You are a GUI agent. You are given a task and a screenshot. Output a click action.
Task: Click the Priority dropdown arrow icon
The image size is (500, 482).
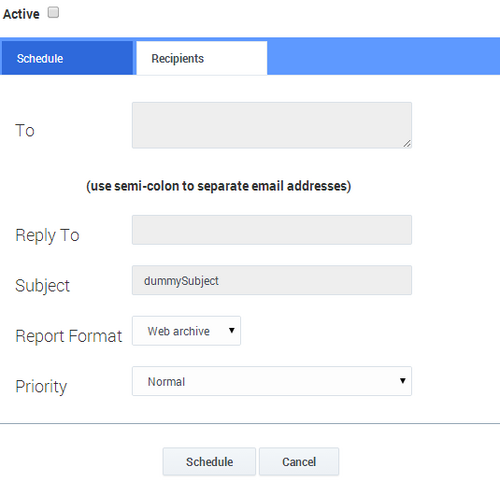click(403, 381)
